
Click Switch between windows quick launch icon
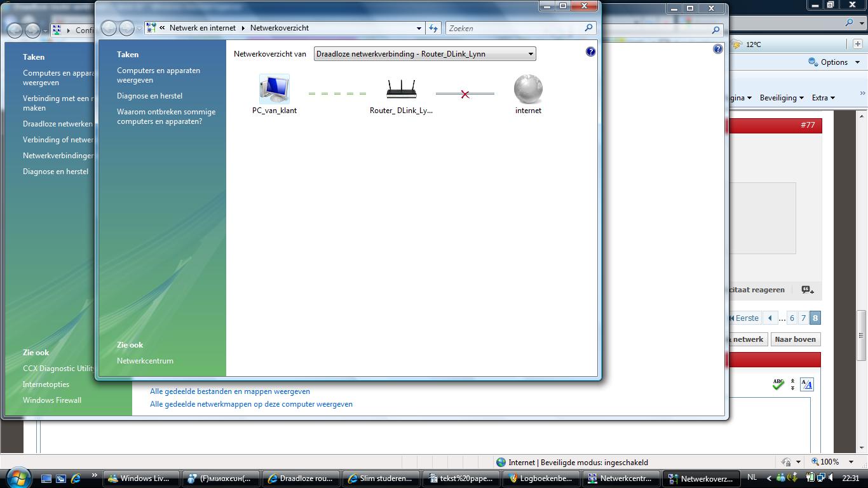tap(61, 478)
